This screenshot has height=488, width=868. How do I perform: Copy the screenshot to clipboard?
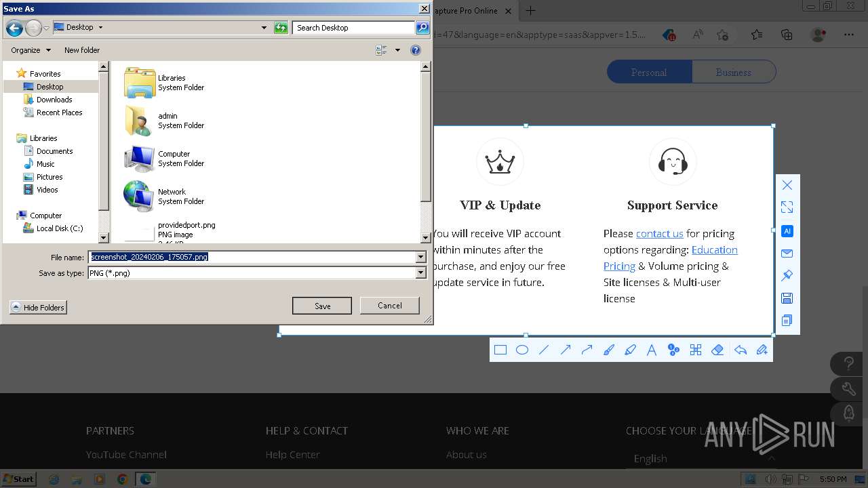pyautogui.click(x=787, y=321)
